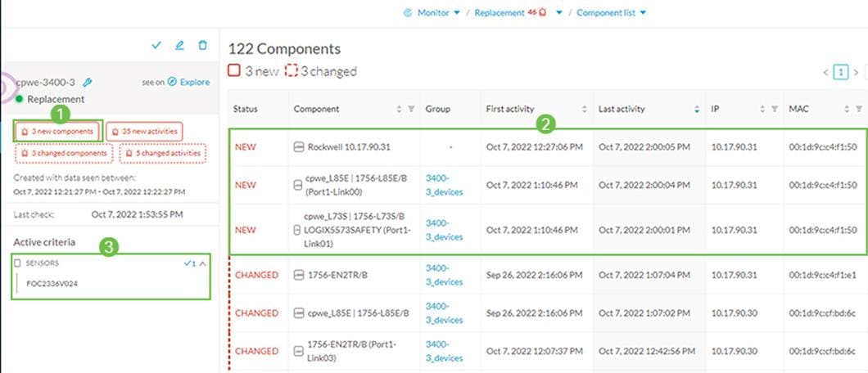Select page 1 in pagination
The width and height of the screenshot is (868, 373).
[841, 72]
